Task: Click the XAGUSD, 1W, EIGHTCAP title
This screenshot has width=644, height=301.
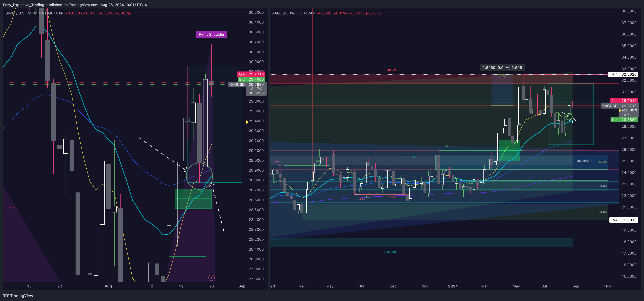Action: [293, 13]
